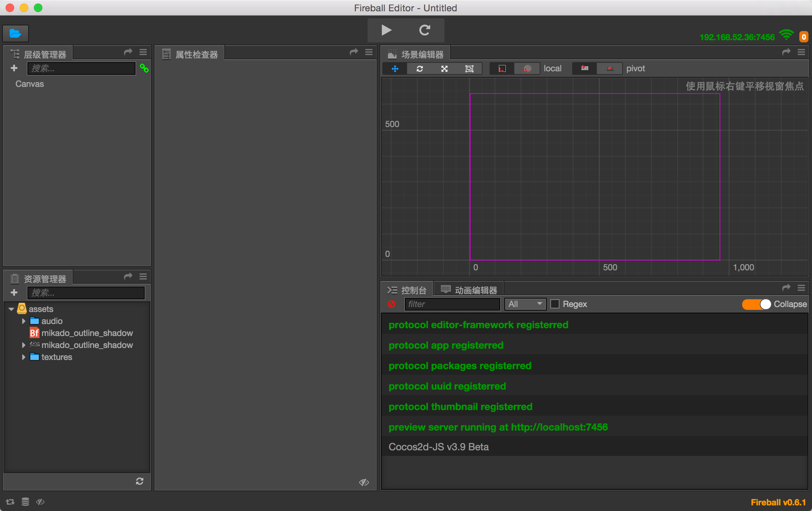Pop out the 层级管理器 panel
The height and width of the screenshot is (511, 812).
pos(128,52)
